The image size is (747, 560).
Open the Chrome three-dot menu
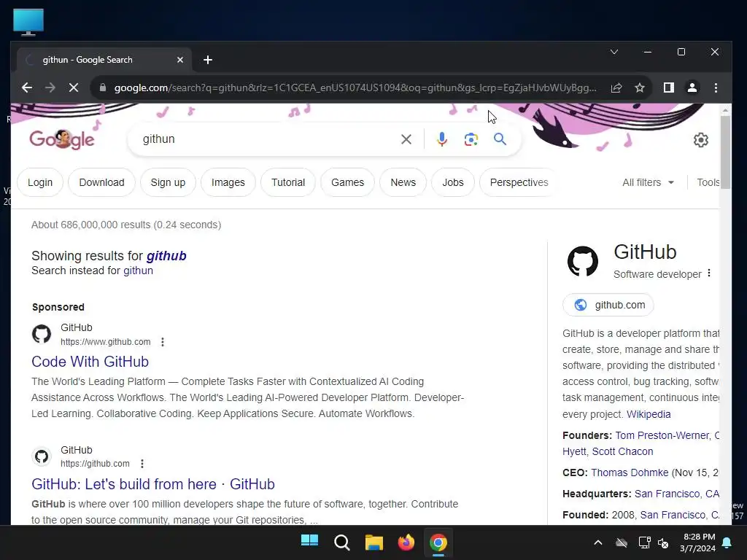point(716,87)
